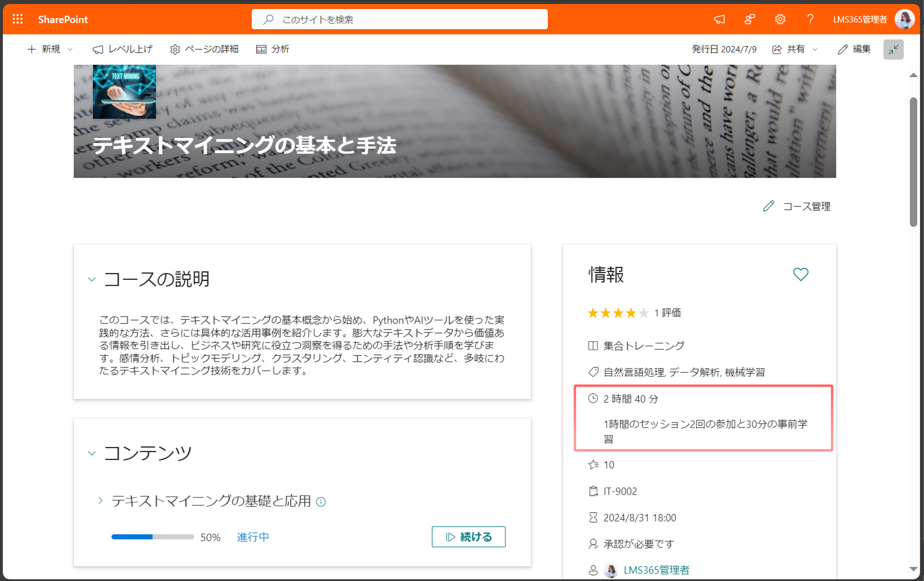The width and height of the screenshot is (924, 581).
Task: Click the 承認が必要です approval text
Action: tap(639, 544)
